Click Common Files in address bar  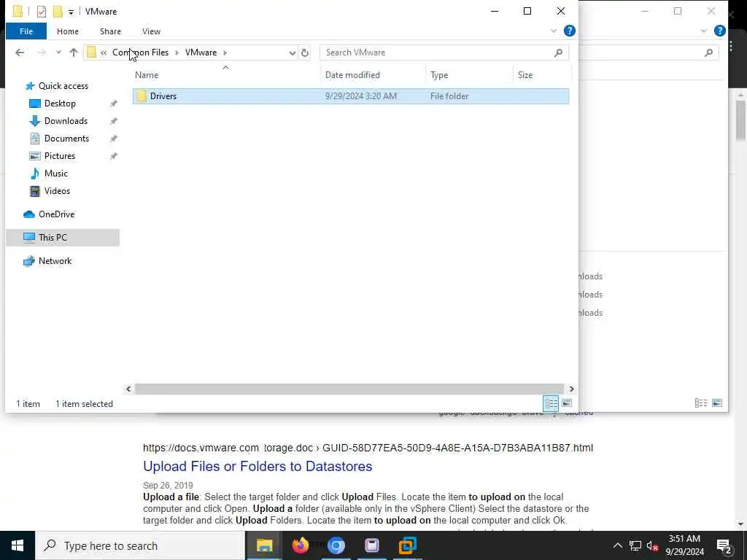(x=140, y=52)
